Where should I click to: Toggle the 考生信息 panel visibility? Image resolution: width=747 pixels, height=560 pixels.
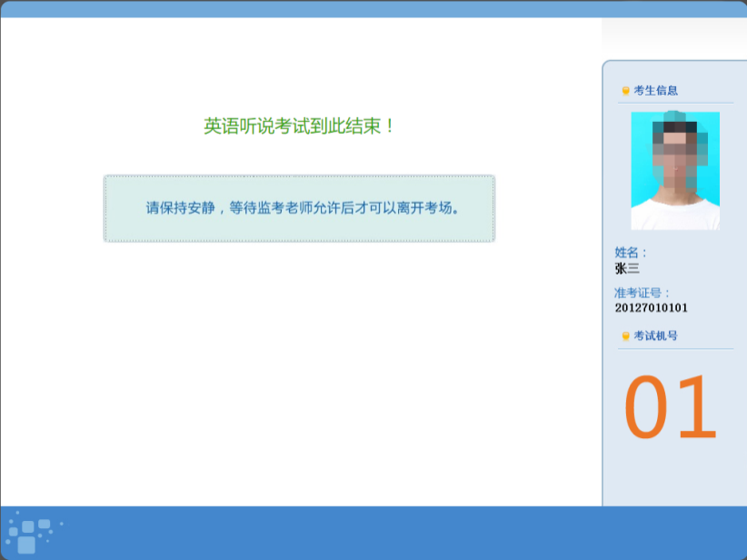click(655, 92)
